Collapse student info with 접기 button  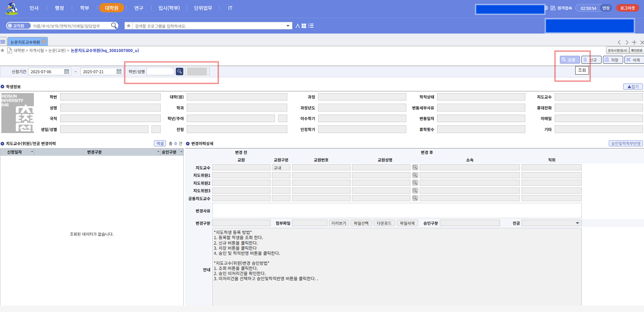tap(633, 87)
